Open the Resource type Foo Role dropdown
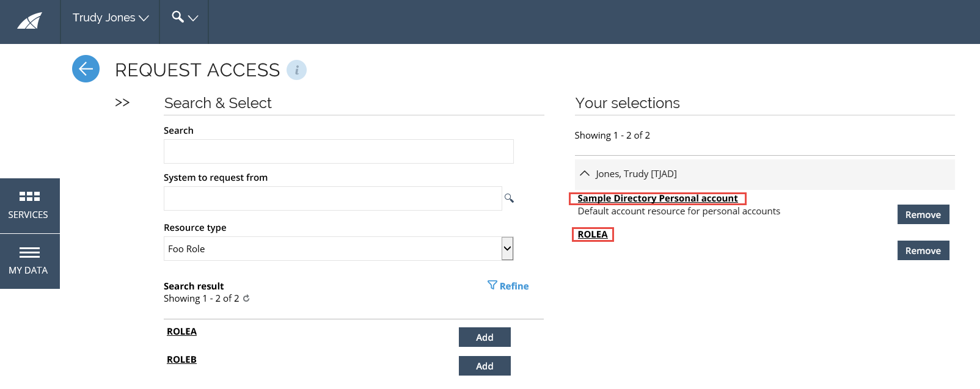The image size is (980, 389). [x=338, y=249]
